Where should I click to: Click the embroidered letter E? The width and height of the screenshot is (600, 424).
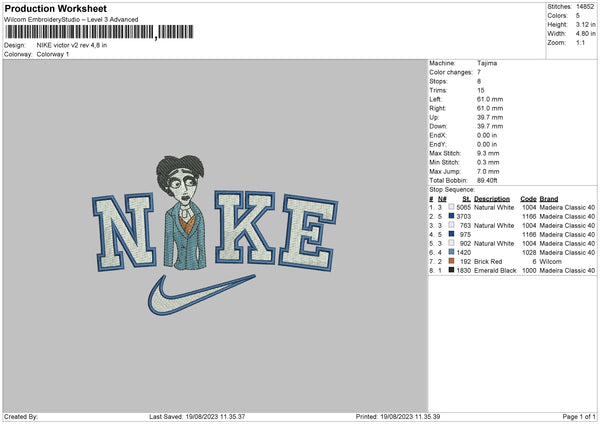(x=308, y=233)
